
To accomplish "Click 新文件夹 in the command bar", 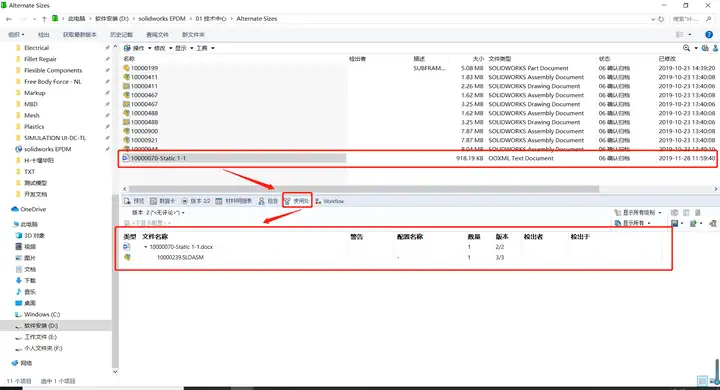I will tap(193, 34).
